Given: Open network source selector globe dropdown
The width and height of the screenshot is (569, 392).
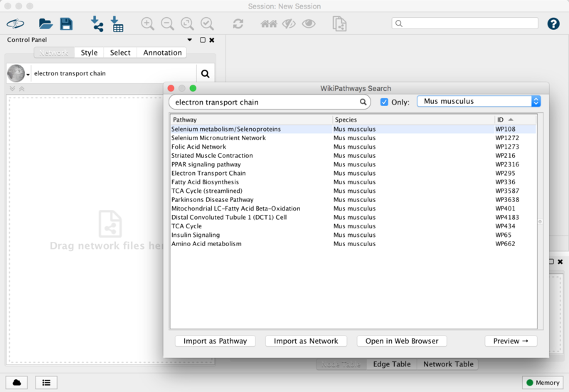Looking at the screenshot, I should pos(18,74).
